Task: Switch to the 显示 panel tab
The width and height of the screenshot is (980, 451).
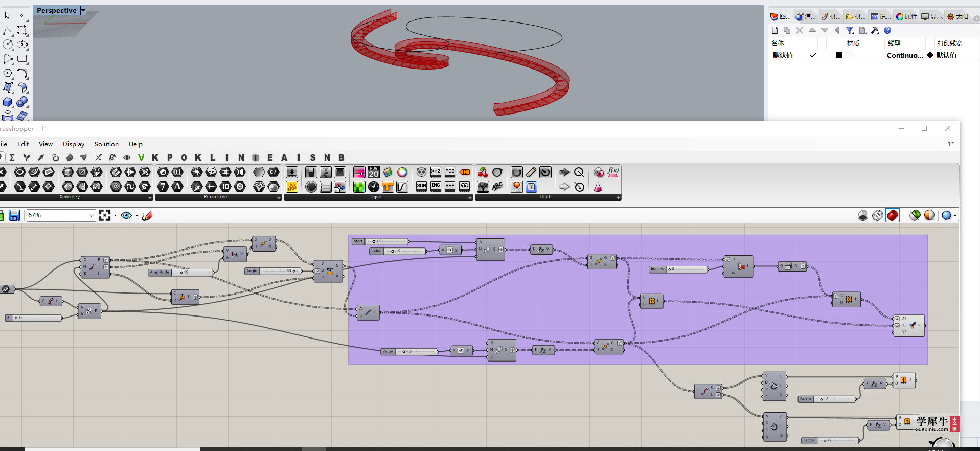Action: (x=932, y=16)
